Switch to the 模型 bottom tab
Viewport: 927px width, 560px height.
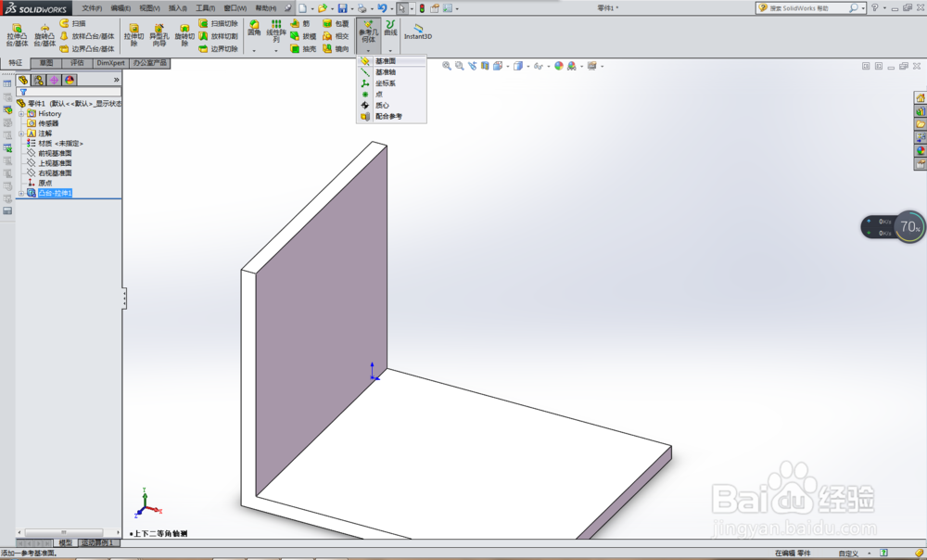tap(65, 542)
